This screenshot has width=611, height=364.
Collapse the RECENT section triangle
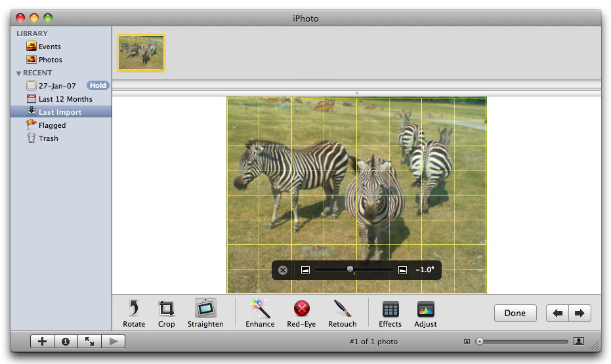[19, 73]
